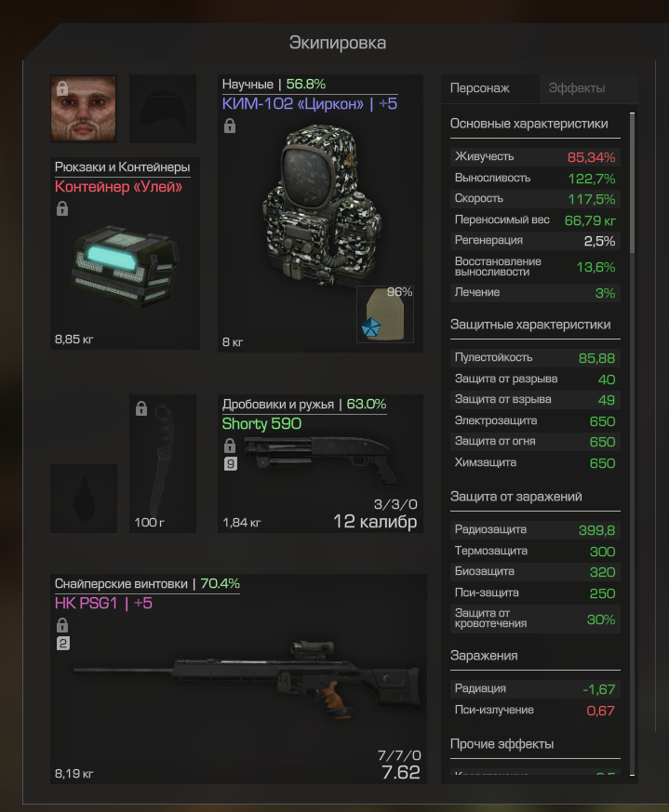Click the Контейнер «Улей» name label
The image size is (669, 812).
click(119, 186)
